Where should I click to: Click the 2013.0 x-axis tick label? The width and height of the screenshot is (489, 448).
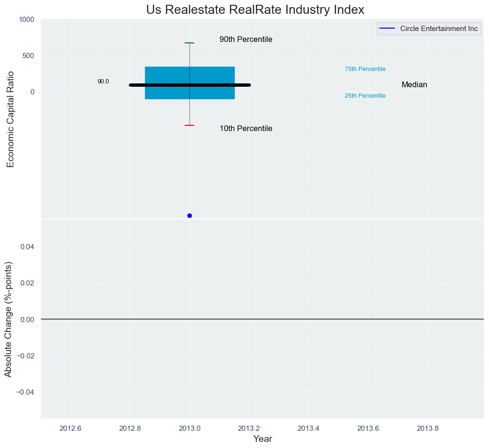(x=189, y=428)
